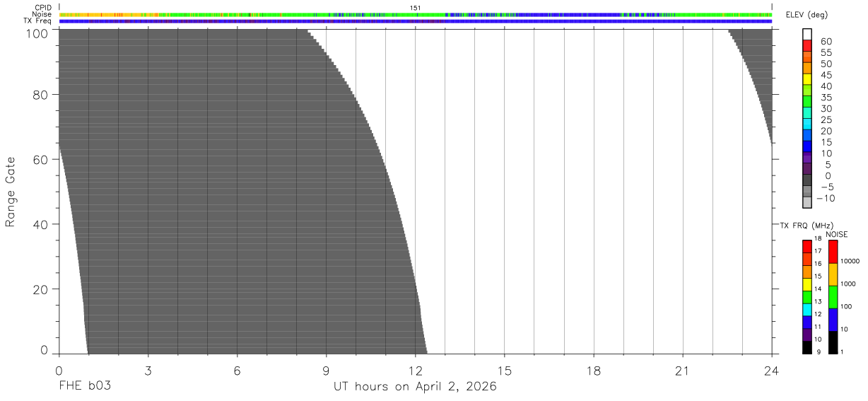This screenshot has height=401, width=868.
Task: Select the cyan 20-25 degree elevation swatch
Action: pyautogui.click(x=807, y=124)
